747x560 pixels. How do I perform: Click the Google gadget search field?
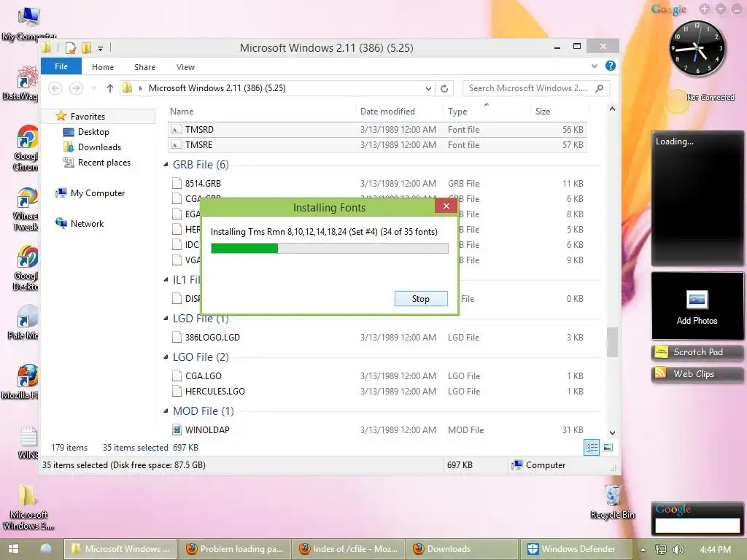[697, 525]
